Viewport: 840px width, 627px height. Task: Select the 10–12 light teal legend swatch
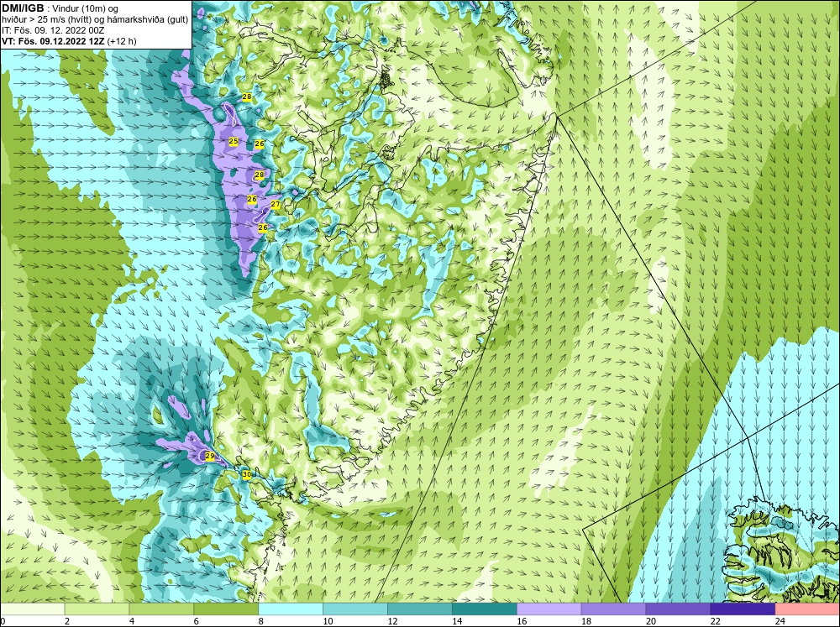pyautogui.click(x=355, y=609)
